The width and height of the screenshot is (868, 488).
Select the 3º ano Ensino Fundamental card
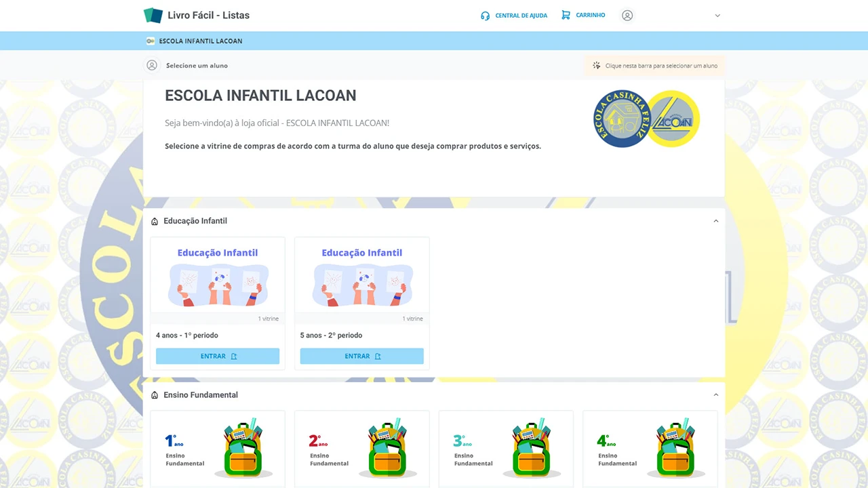(x=506, y=447)
